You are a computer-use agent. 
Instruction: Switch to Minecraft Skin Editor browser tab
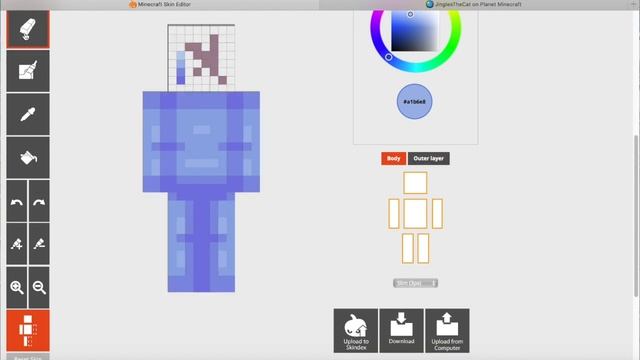tap(160, 4)
